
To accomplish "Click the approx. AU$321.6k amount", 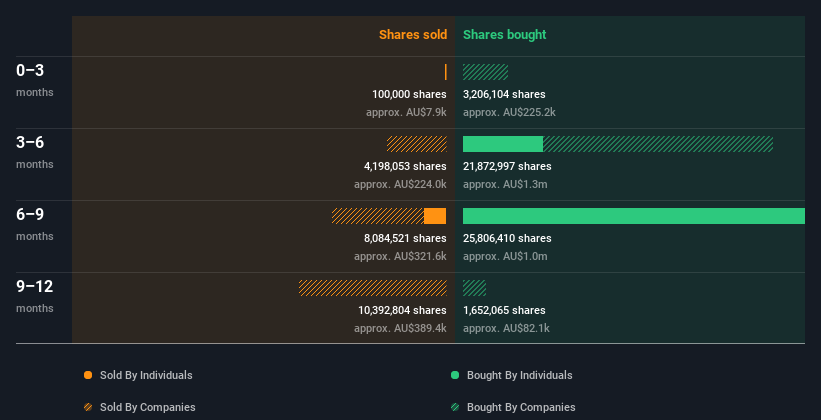I will (401, 257).
